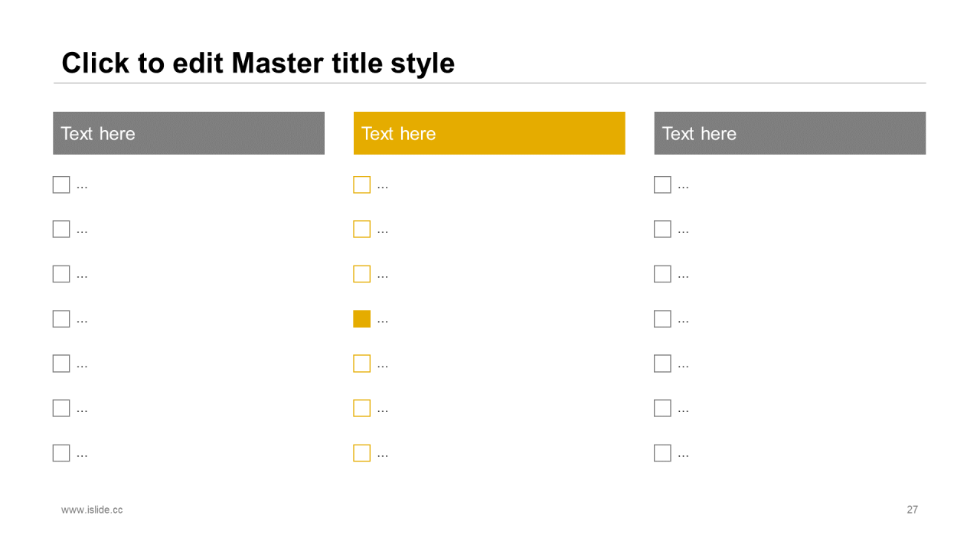The width and height of the screenshot is (980, 551).
Task: Select the yellow 'Text here' header
Action: 489,133
